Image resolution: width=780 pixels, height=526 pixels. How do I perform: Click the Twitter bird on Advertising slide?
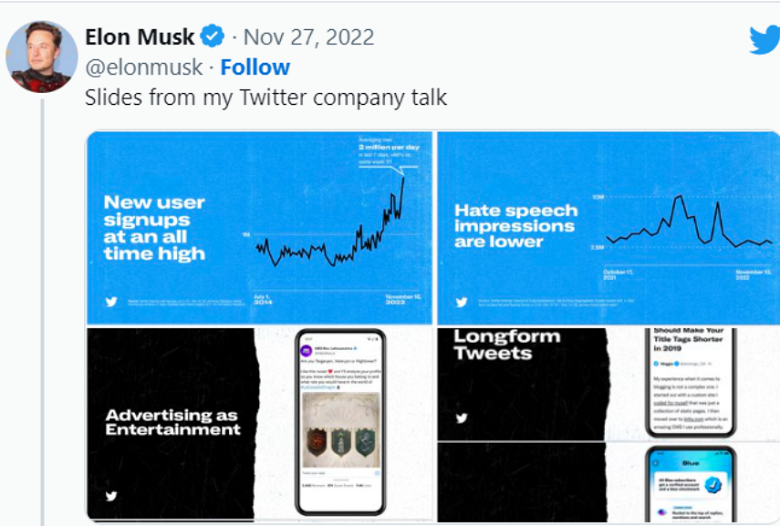tap(111, 495)
